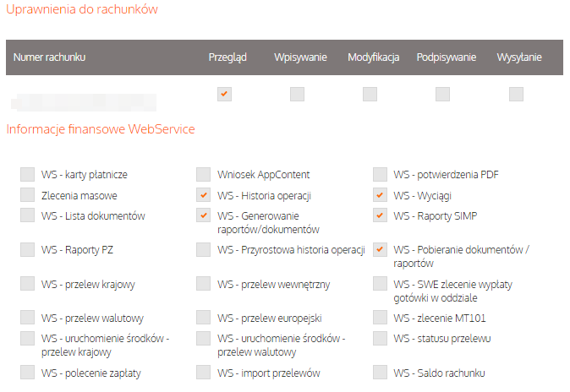The image size is (570, 392).
Task: Click the Przegląd column header
Action: point(227,57)
